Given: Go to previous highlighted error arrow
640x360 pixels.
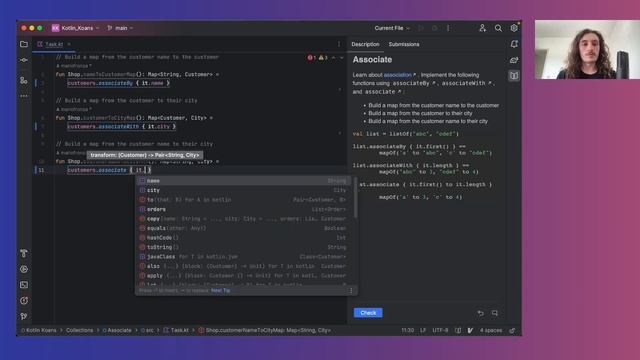Looking at the screenshot, I should click(333, 58).
